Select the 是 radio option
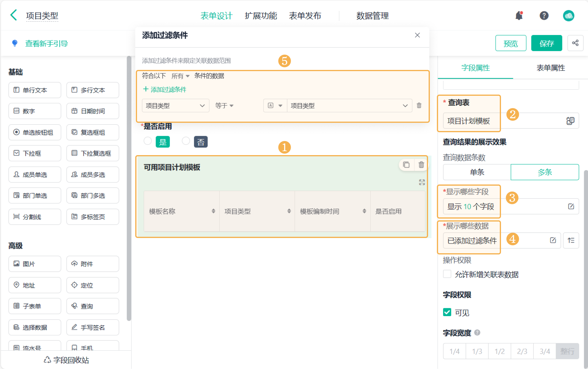Viewport: 588px width, 369px height. point(148,141)
